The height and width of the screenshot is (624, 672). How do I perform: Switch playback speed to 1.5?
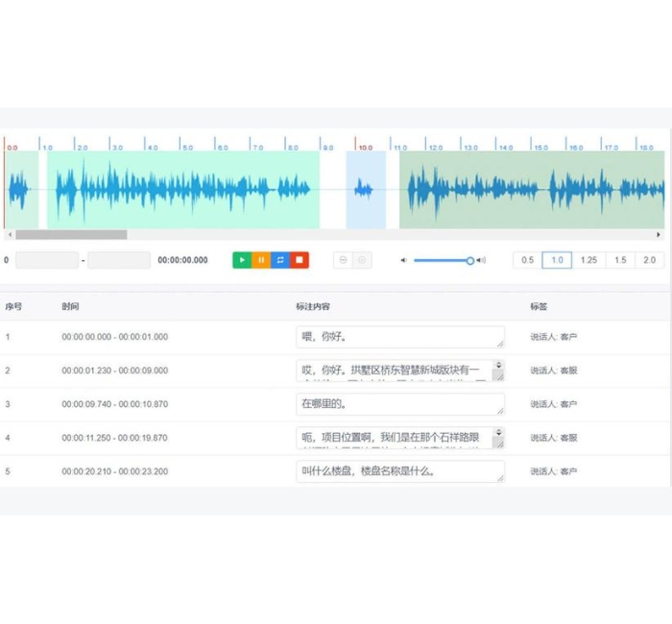pyautogui.click(x=620, y=260)
